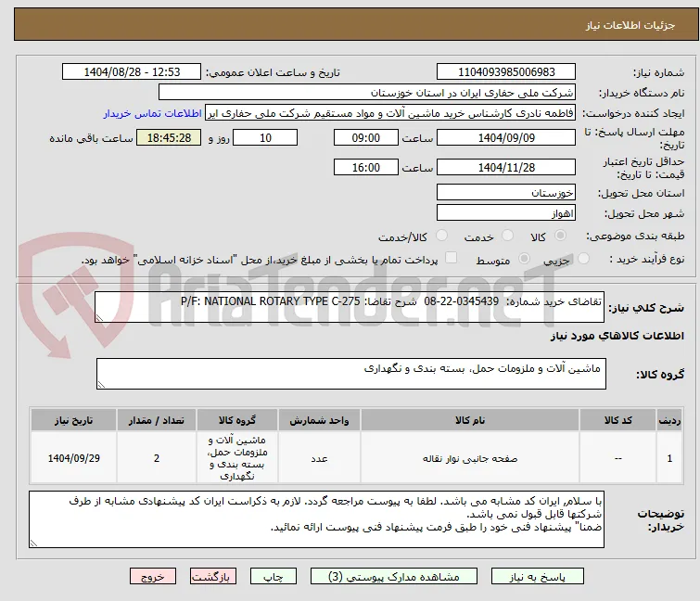700x601 pixels.
Task: Click the delivery province field خوزستان
Action: click(x=506, y=192)
